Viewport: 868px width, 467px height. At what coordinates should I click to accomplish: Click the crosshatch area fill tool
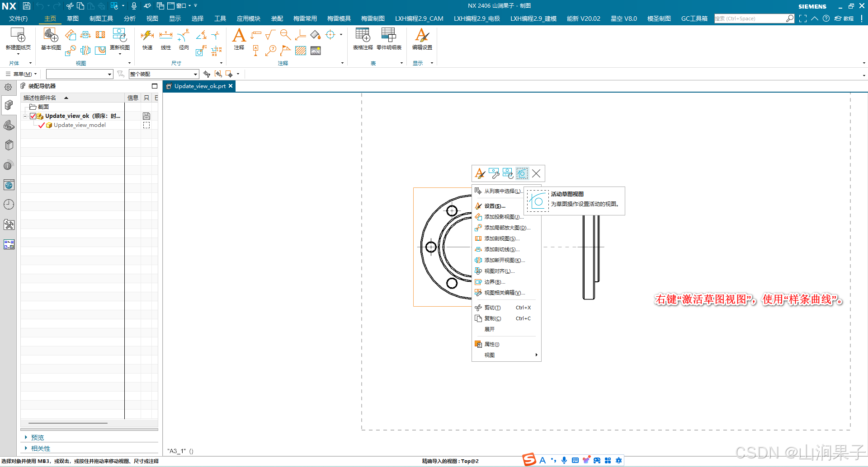[x=301, y=51]
